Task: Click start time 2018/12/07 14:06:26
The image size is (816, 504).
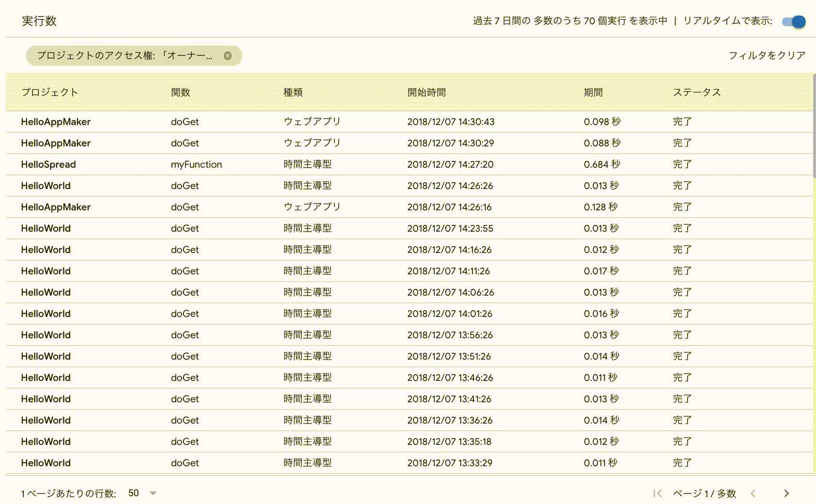Action: click(451, 292)
